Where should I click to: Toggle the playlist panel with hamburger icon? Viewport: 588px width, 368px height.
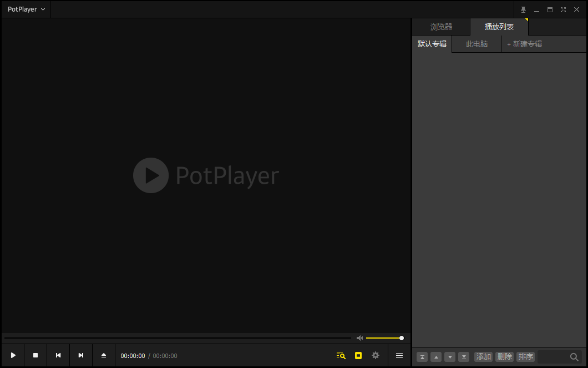[x=399, y=355]
